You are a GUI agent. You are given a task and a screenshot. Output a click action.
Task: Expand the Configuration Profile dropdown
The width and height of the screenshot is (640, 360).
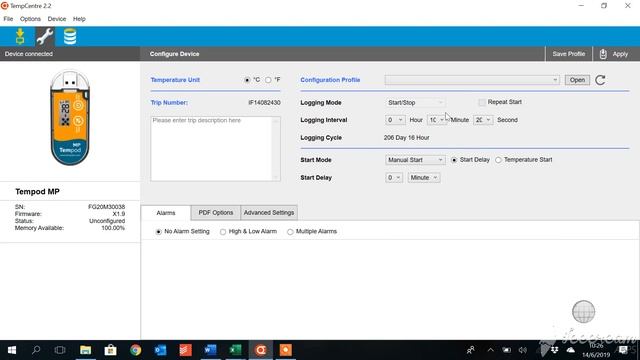tap(472, 80)
